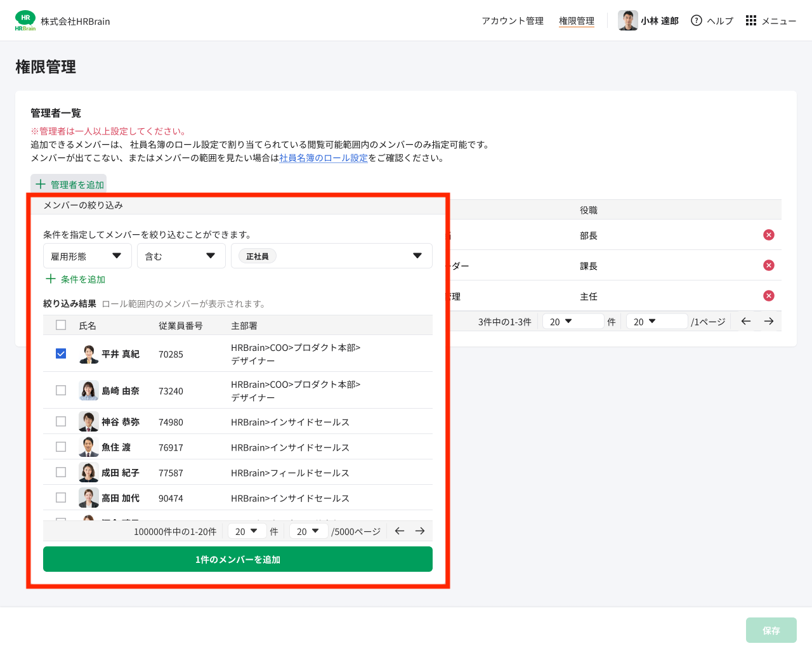Image resolution: width=812 pixels, height=653 pixels.
Task: Click the HRBrain company logo
Action: click(x=25, y=20)
